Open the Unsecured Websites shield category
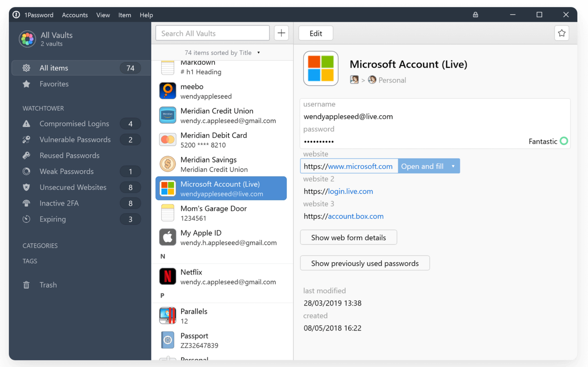Image resolution: width=588 pixels, height=367 pixels. click(x=73, y=188)
